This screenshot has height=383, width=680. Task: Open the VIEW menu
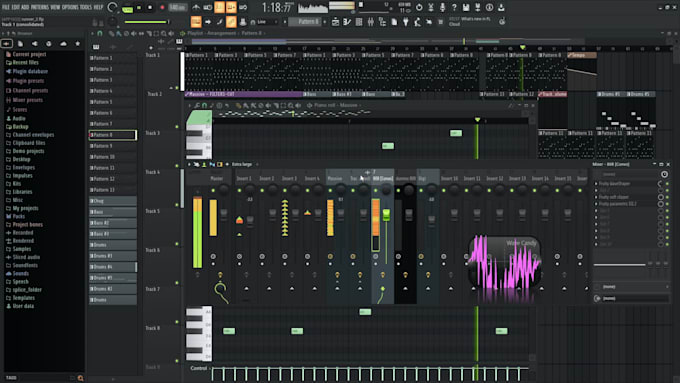point(55,7)
